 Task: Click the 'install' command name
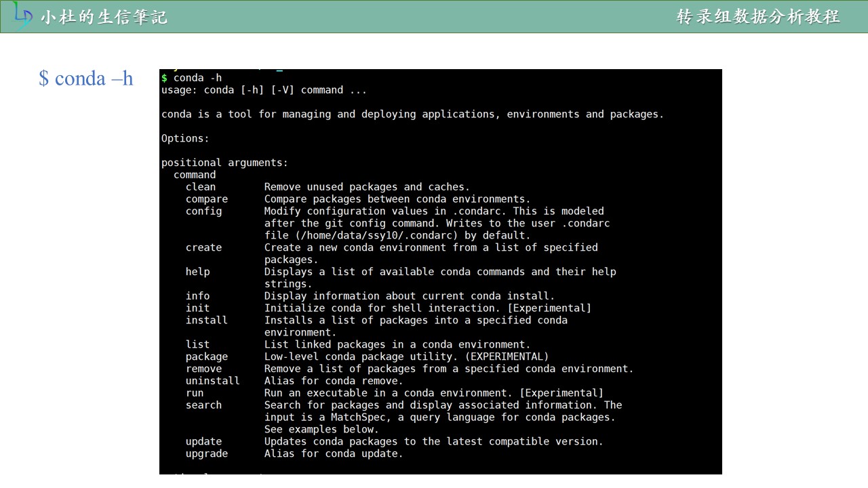click(207, 321)
